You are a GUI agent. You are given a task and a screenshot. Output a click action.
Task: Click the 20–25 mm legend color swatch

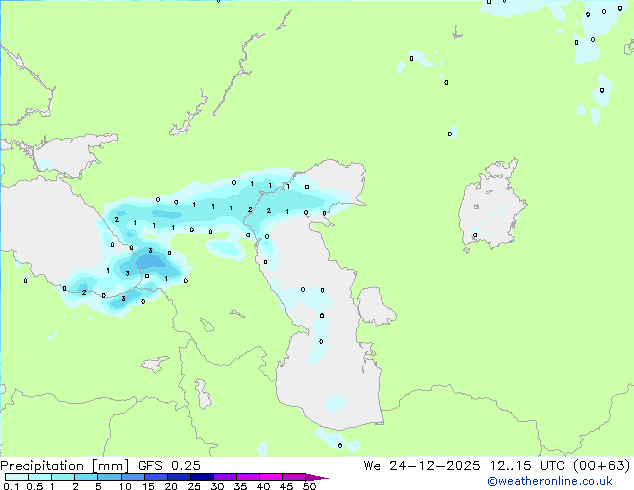point(178,477)
